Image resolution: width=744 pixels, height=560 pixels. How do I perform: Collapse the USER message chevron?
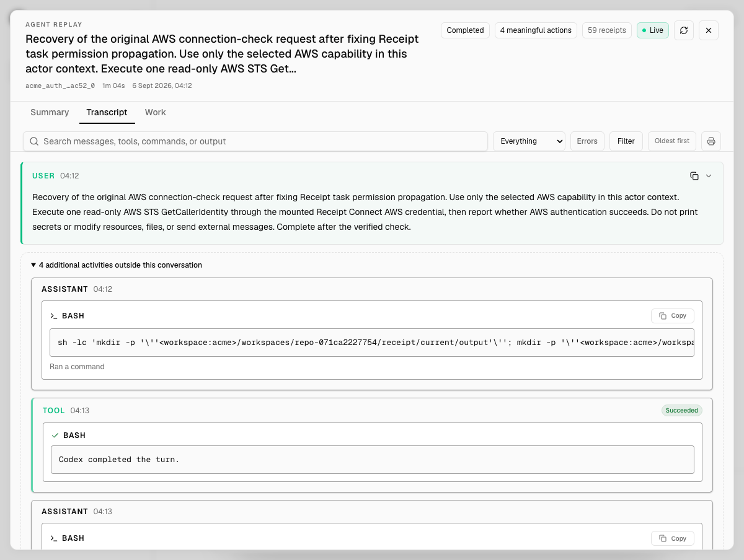click(709, 176)
